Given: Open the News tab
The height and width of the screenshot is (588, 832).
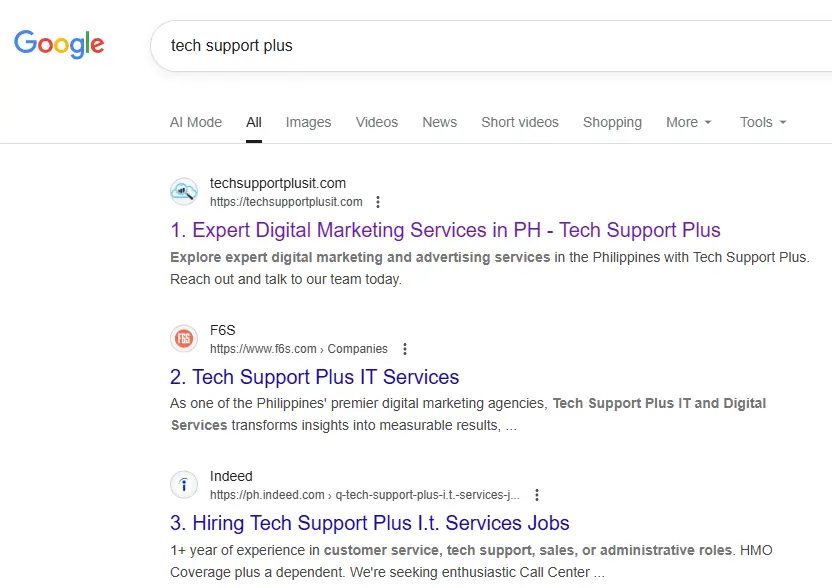Looking at the screenshot, I should pos(439,122).
